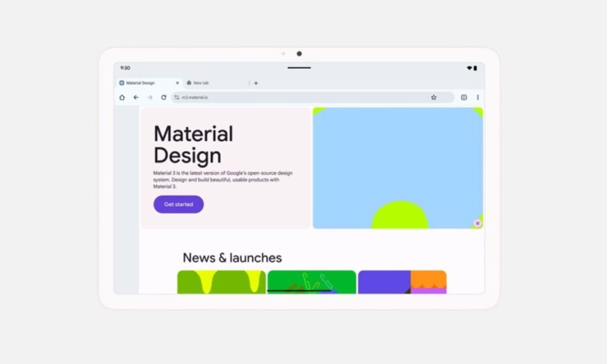Add a new tab with the plus icon
The height and width of the screenshot is (364, 607).
pos(256,83)
